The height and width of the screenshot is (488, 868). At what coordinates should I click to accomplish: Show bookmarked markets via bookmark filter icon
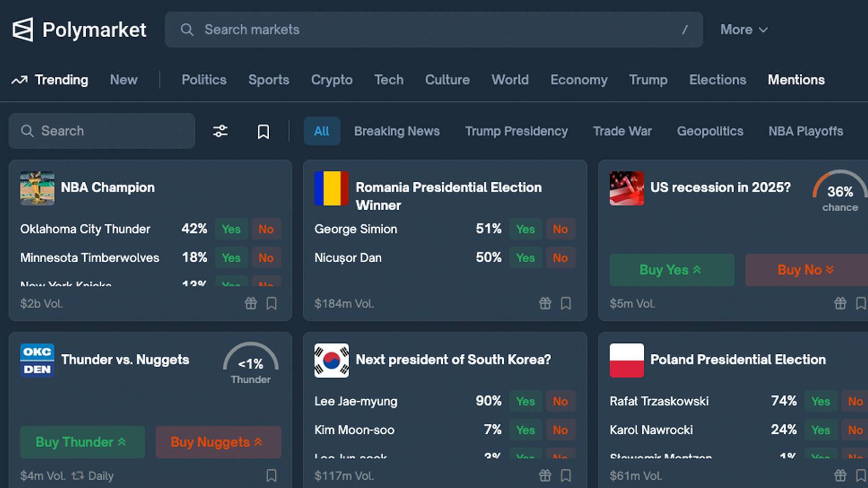pos(263,132)
